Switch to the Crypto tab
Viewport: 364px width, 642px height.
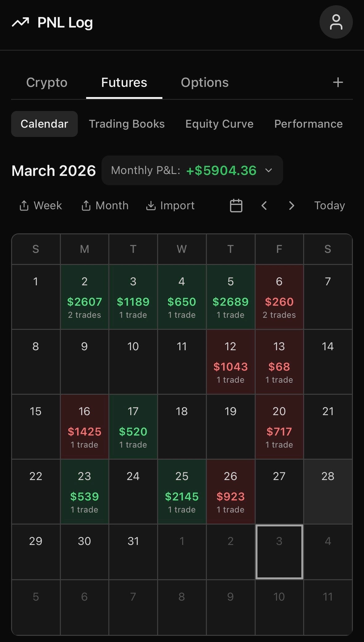[47, 83]
